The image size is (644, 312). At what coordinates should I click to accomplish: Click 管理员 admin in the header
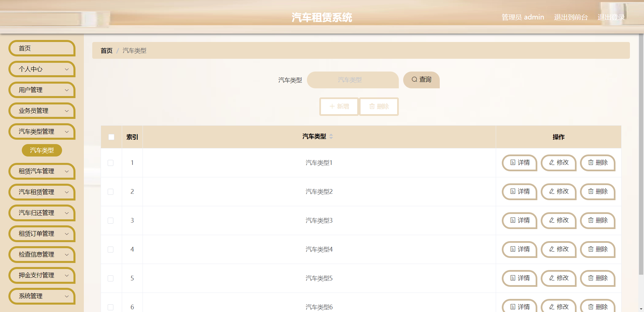(523, 17)
